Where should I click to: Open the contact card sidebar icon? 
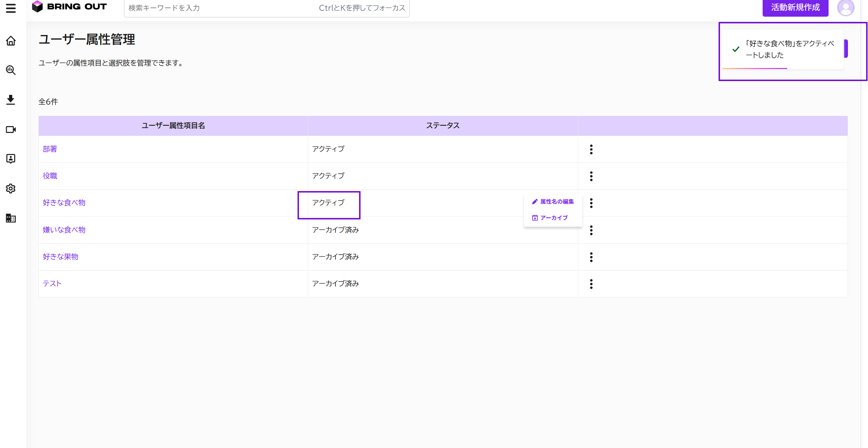11,159
